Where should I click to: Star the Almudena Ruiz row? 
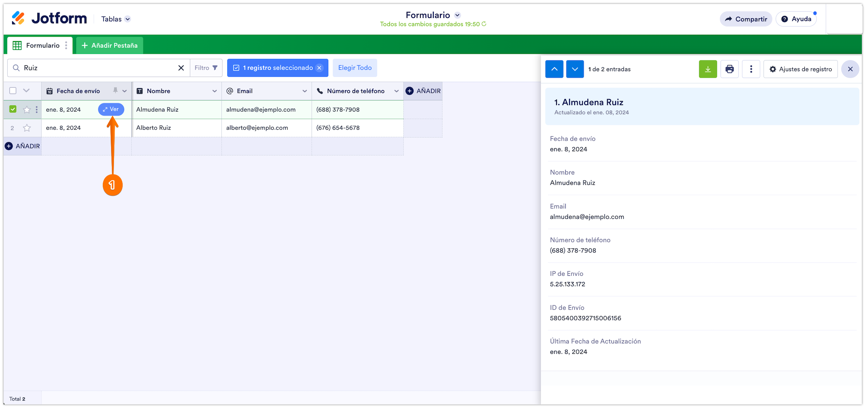pyautogui.click(x=27, y=110)
